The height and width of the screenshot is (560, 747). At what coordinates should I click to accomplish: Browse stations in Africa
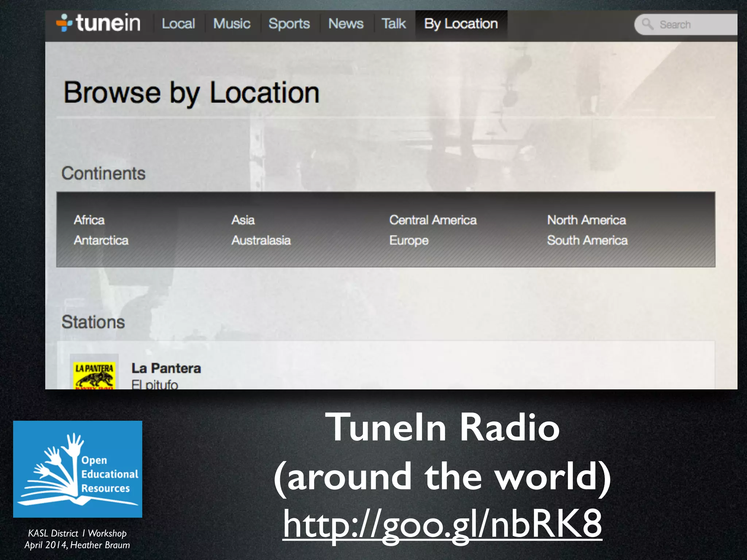coord(89,220)
